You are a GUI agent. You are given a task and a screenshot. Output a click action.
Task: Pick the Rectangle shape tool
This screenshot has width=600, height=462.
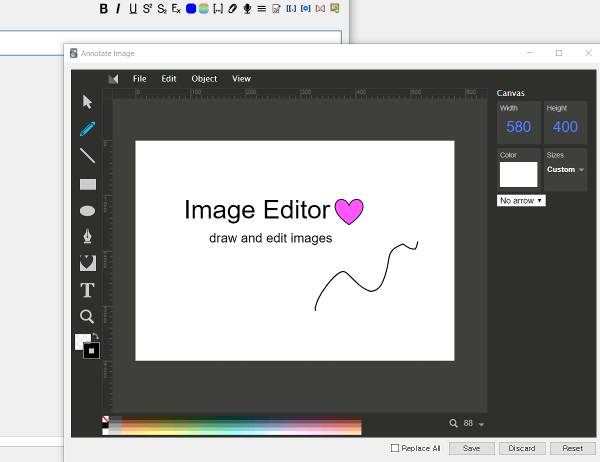click(x=87, y=184)
